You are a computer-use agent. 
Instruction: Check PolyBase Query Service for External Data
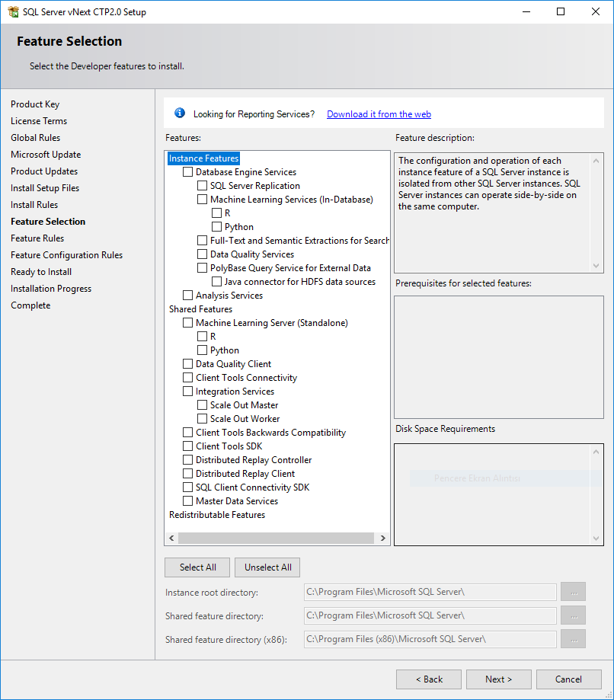202,267
